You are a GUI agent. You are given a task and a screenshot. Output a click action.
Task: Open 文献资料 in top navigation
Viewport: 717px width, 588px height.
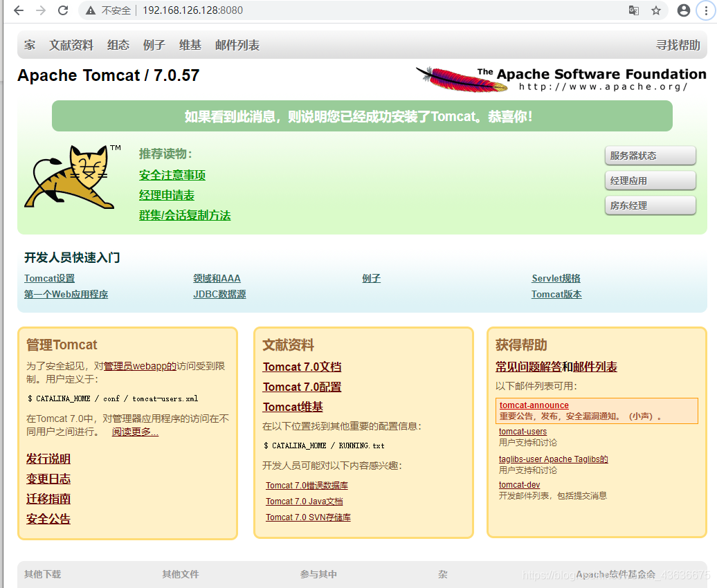coord(71,45)
